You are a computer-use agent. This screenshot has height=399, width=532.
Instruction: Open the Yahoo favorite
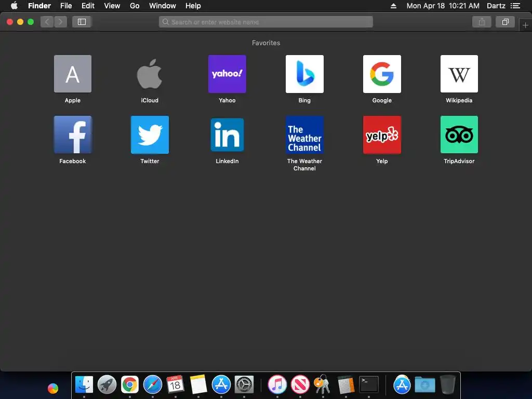227,74
